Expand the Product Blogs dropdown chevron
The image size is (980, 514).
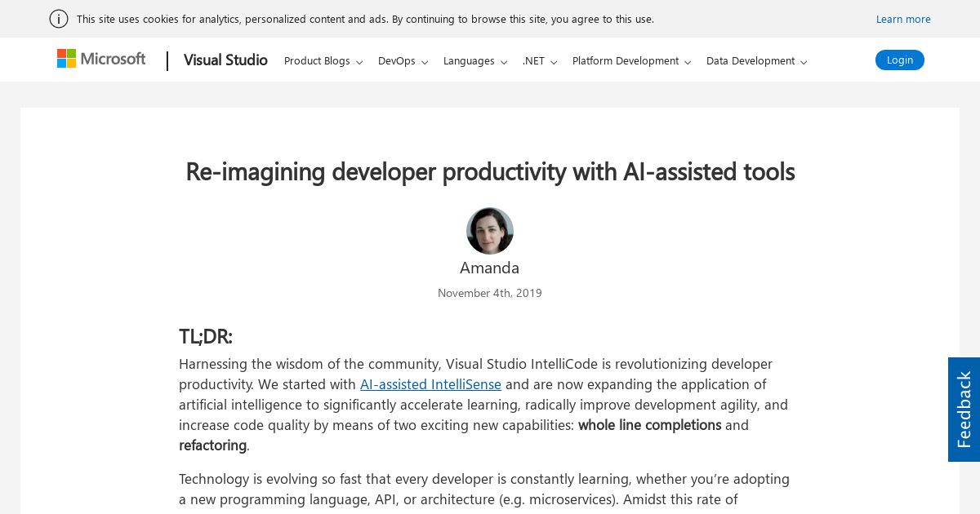[x=359, y=62]
